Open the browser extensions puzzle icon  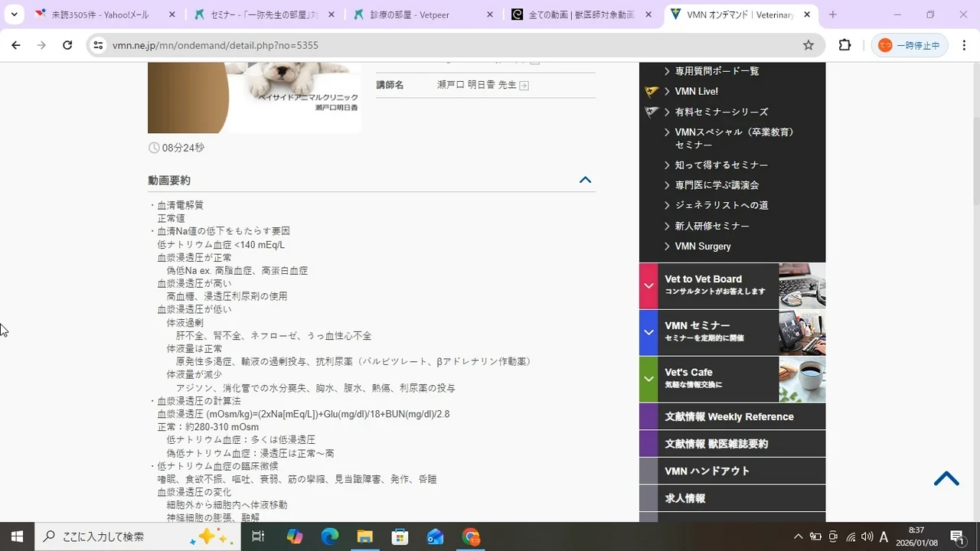click(x=844, y=45)
